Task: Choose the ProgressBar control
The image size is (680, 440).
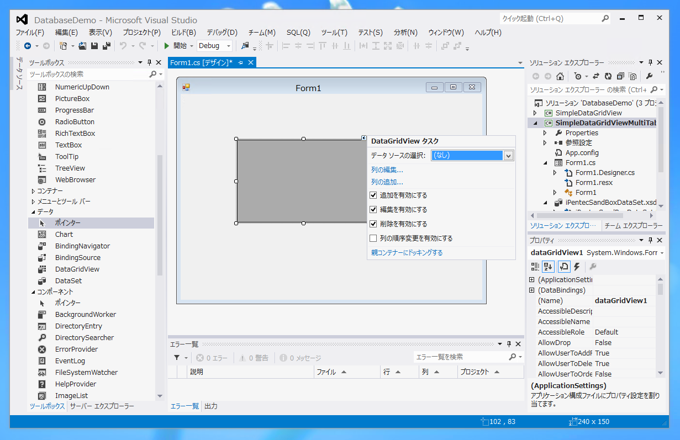Action: [74, 110]
